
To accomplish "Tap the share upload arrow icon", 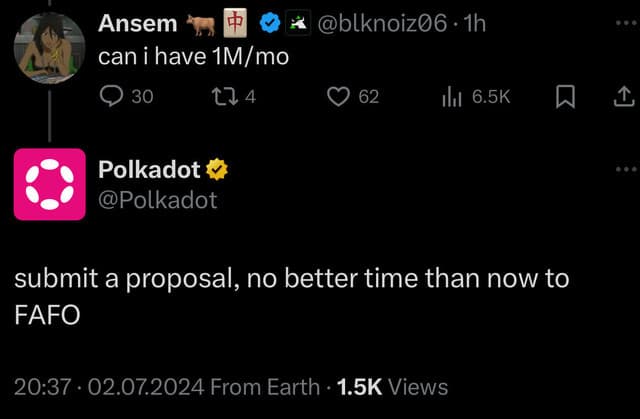I will click(624, 97).
